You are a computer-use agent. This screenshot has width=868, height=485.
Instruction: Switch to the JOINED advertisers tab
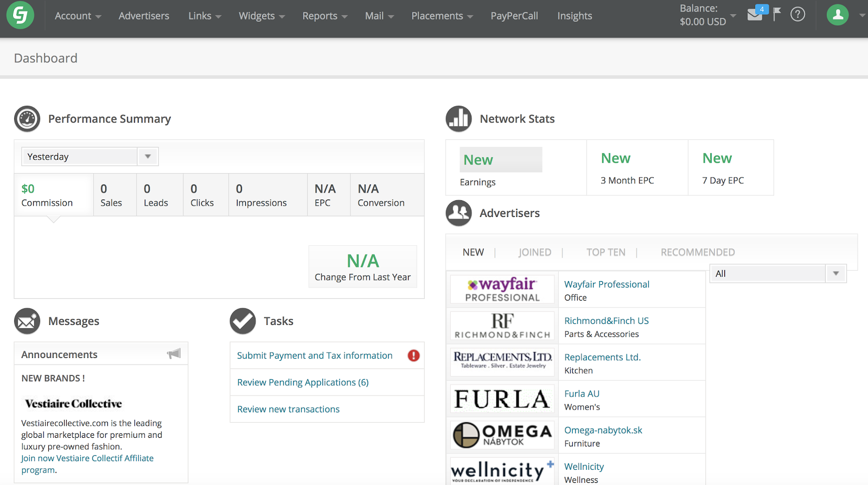point(535,252)
